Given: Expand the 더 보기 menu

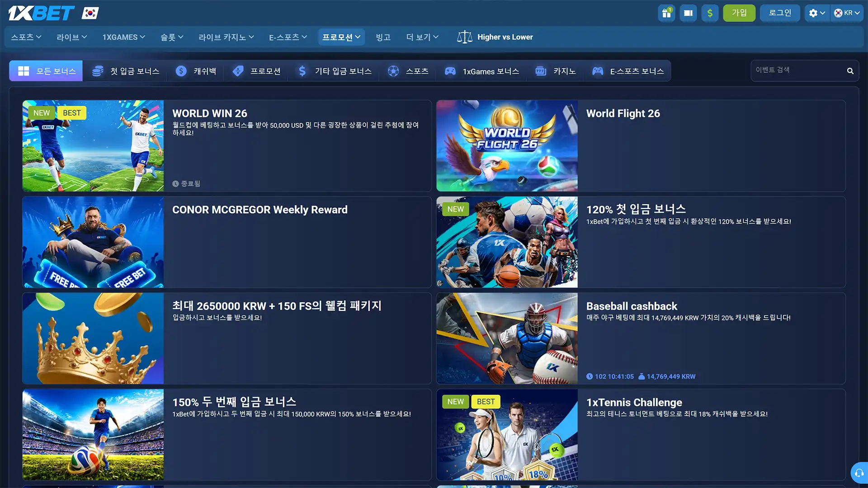Looking at the screenshot, I should 422,37.
